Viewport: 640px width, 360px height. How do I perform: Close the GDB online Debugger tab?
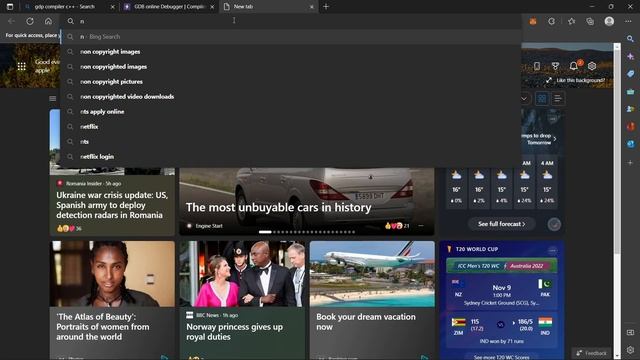click(212, 7)
